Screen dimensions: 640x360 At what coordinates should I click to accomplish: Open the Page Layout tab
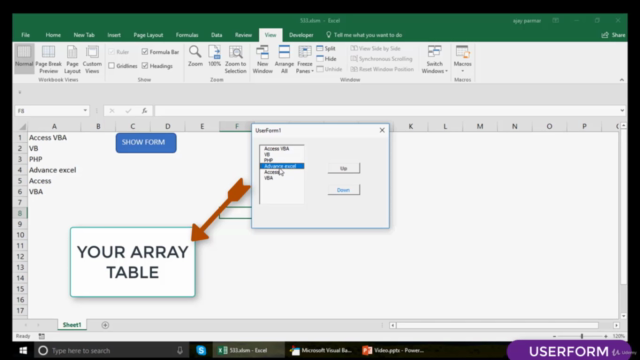coord(148,35)
